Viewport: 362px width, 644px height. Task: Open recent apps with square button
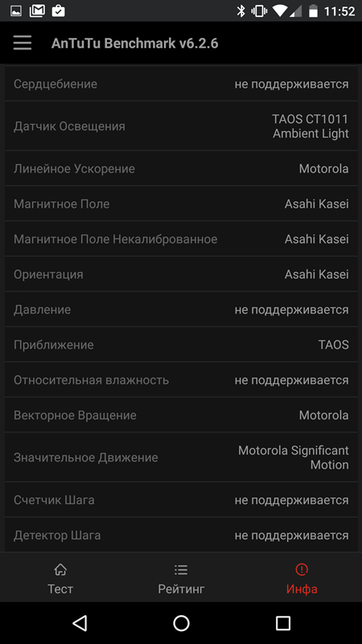(283, 622)
